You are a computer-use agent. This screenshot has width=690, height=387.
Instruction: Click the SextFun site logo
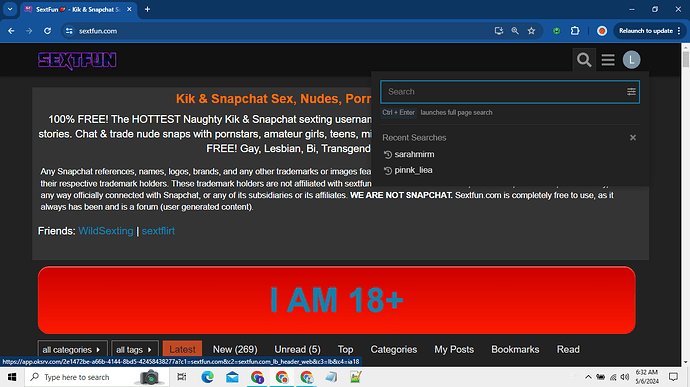pyautogui.click(x=77, y=60)
